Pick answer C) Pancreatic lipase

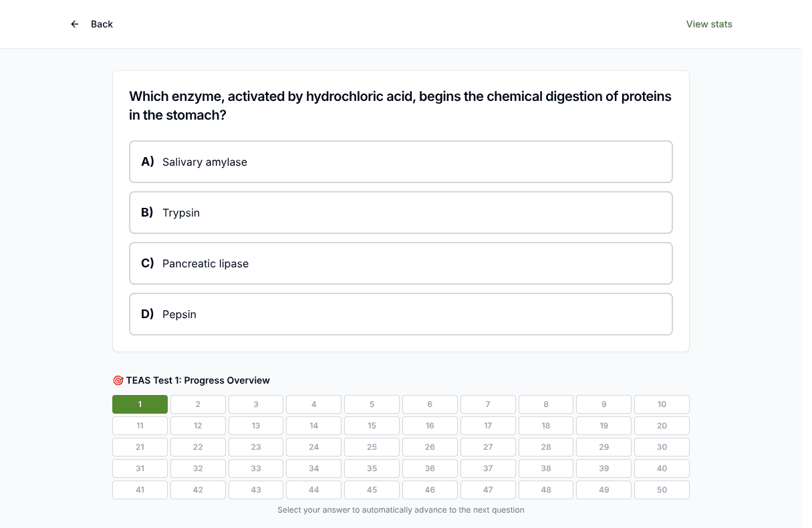click(401, 263)
